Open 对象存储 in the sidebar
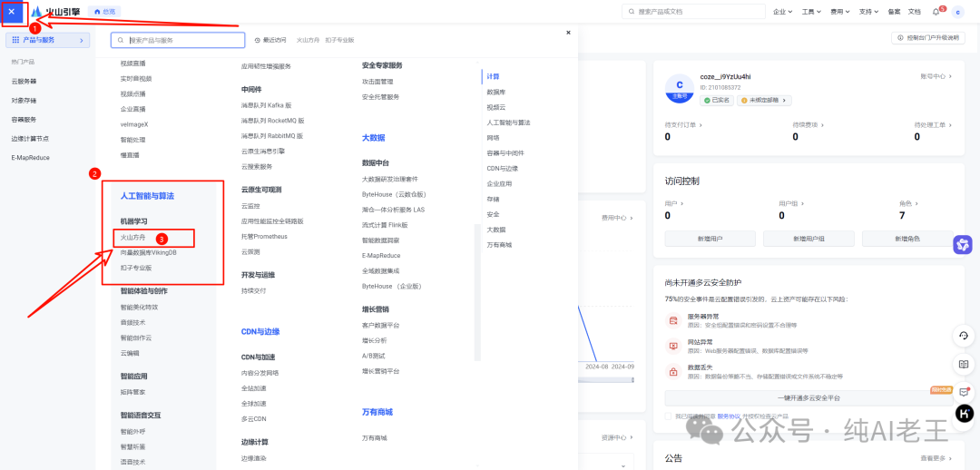This screenshot has width=980, height=470. point(24,100)
